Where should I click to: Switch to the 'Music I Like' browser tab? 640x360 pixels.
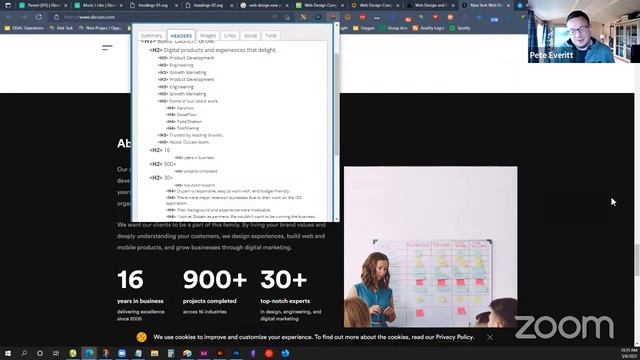98,5
